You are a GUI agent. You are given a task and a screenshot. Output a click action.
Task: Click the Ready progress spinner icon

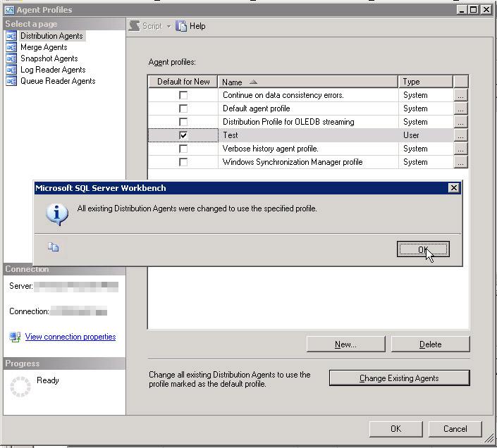point(20,387)
